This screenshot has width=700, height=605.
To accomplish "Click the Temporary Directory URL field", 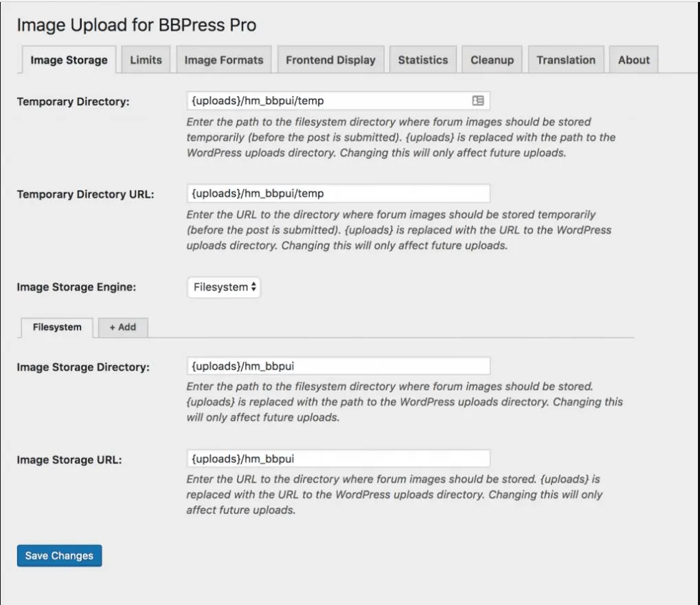I will point(337,193).
